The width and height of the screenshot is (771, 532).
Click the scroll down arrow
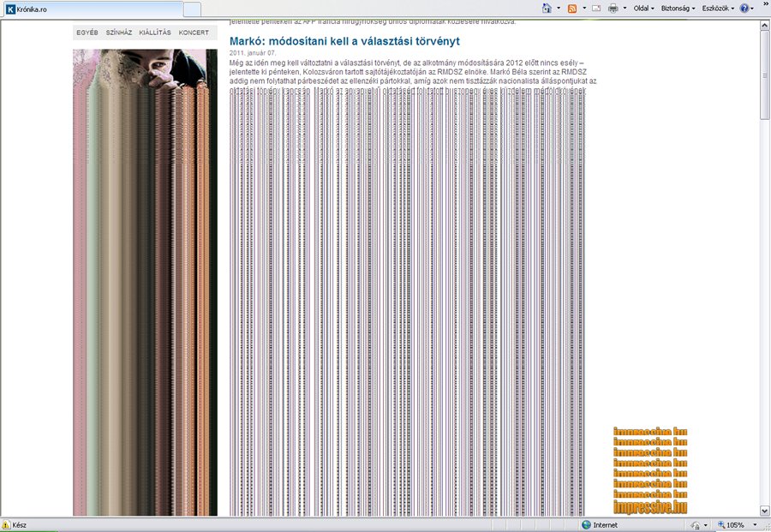click(765, 511)
